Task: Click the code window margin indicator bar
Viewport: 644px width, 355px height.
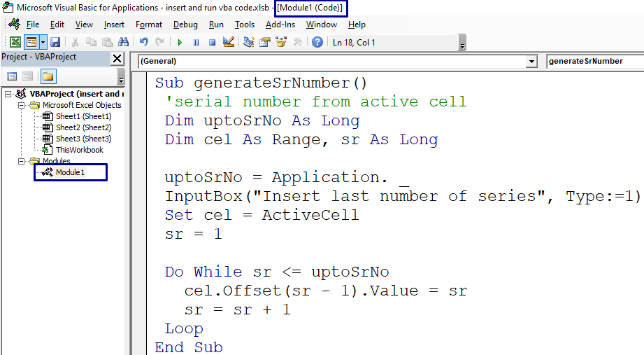Action: (140, 213)
